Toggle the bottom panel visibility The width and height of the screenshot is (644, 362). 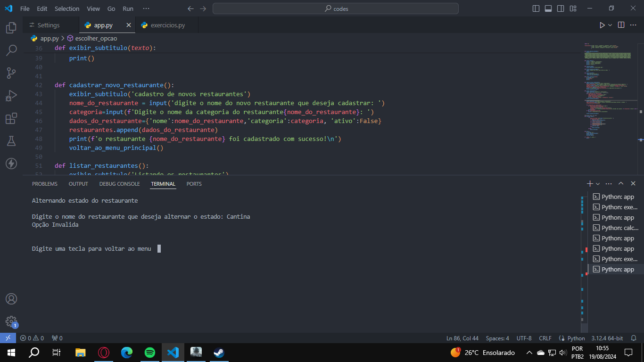point(548,8)
